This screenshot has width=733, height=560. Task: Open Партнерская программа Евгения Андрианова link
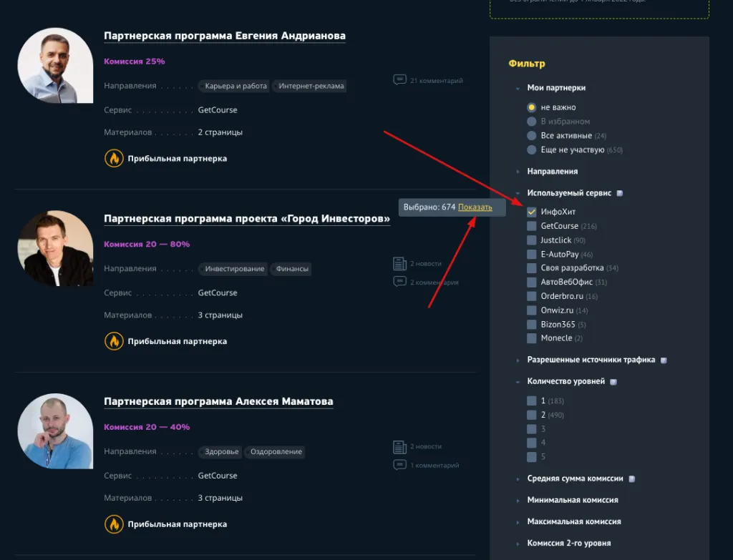tap(224, 36)
